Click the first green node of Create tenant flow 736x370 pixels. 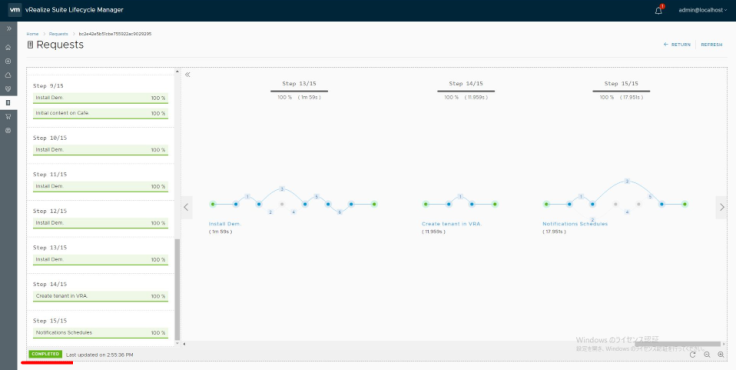pos(426,204)
